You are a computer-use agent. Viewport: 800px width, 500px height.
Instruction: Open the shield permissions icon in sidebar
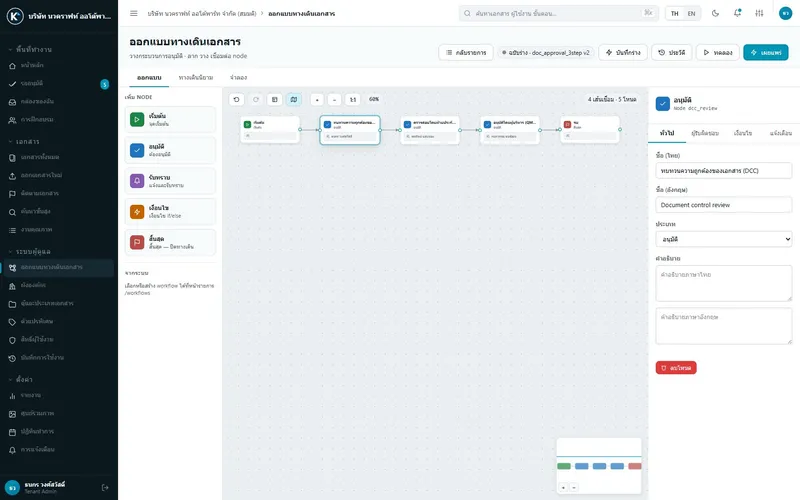pyautogui.click(x=12, y=340)
